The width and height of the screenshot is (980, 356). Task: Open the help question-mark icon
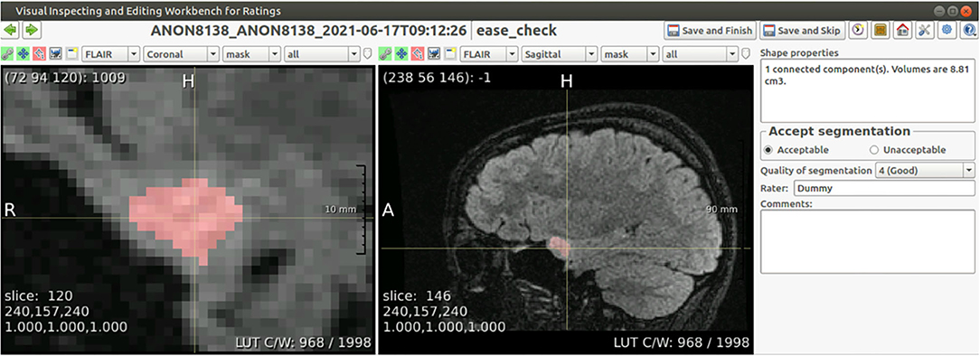(968, 30)
